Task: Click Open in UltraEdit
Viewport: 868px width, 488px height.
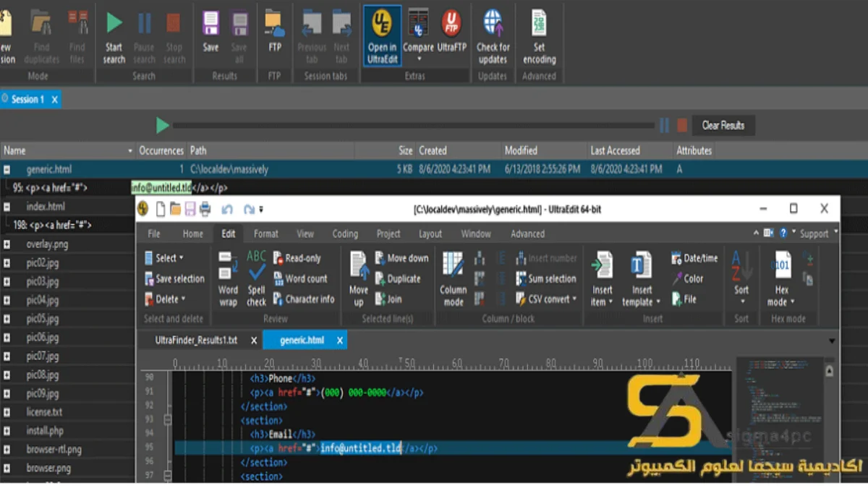Action: point(382,36)
